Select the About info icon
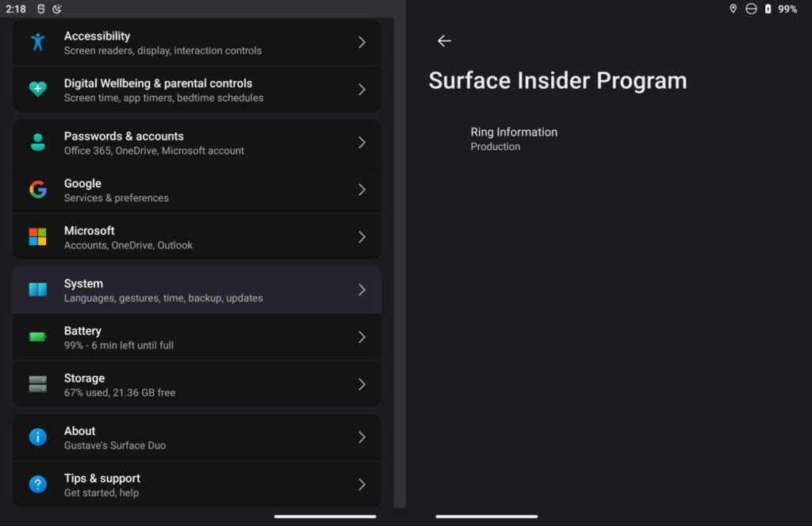This screenshot has width=812, height=526. click(38, 437)
